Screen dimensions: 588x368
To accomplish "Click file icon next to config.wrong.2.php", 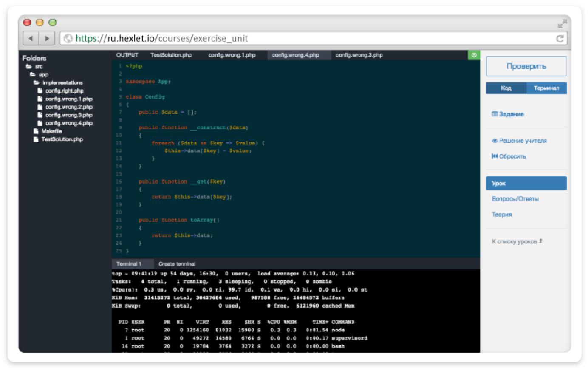I will [40, 107].
